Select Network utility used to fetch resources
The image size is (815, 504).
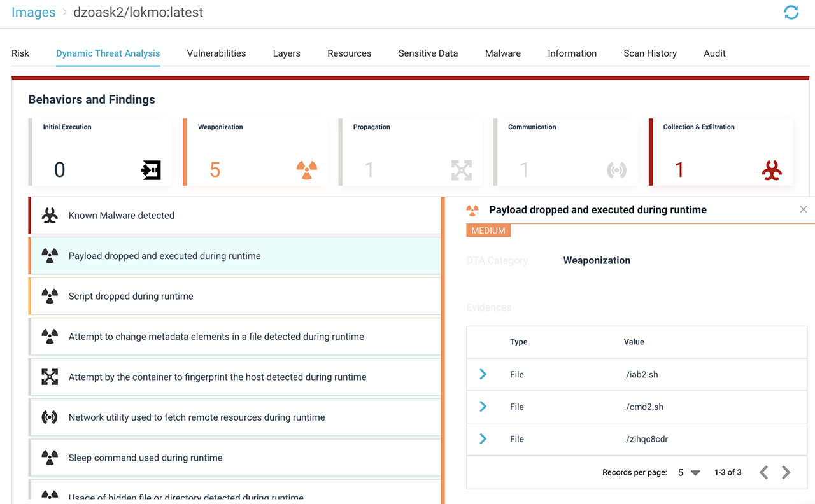click(x=235, y=417)
